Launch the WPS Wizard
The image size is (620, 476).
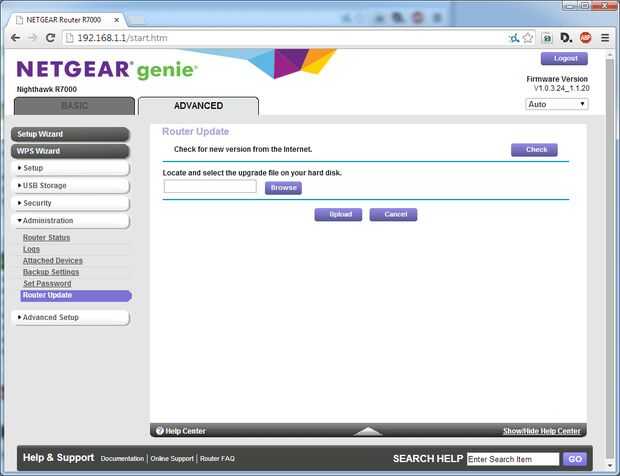coord(70,151)
